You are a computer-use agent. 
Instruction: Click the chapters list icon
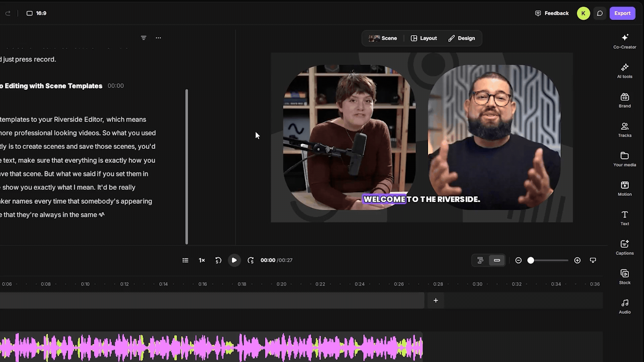[185, 260]
